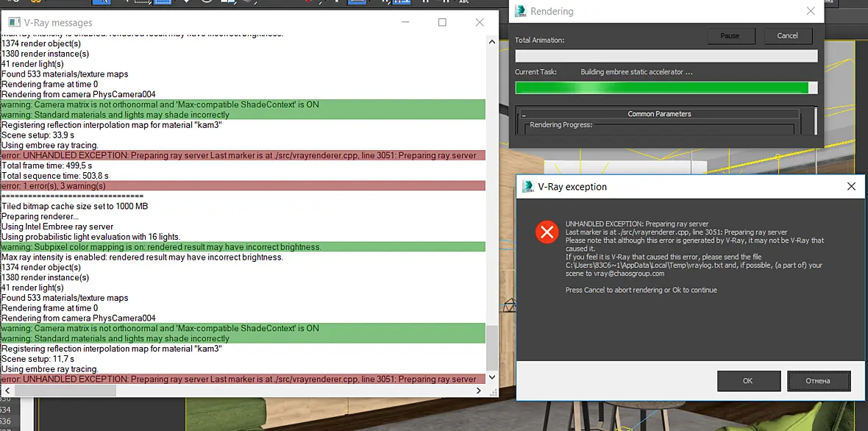
Task: Click the red error icon in V-Ray exception
Action: pos(547,232)
